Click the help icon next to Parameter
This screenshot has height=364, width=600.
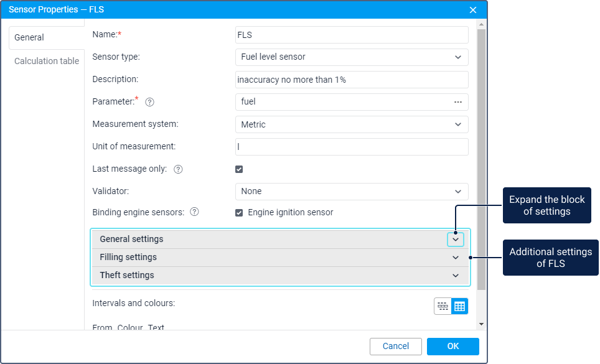149,102
